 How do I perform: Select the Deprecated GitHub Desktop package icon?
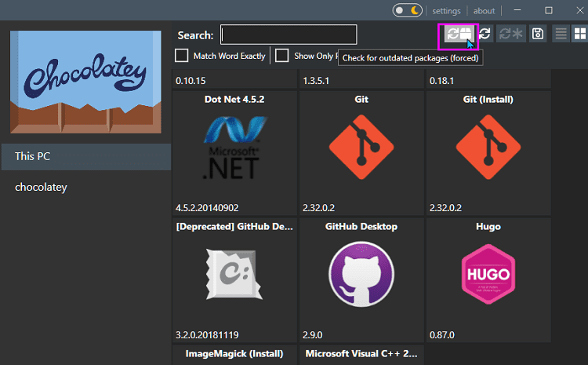coord(234,274)
